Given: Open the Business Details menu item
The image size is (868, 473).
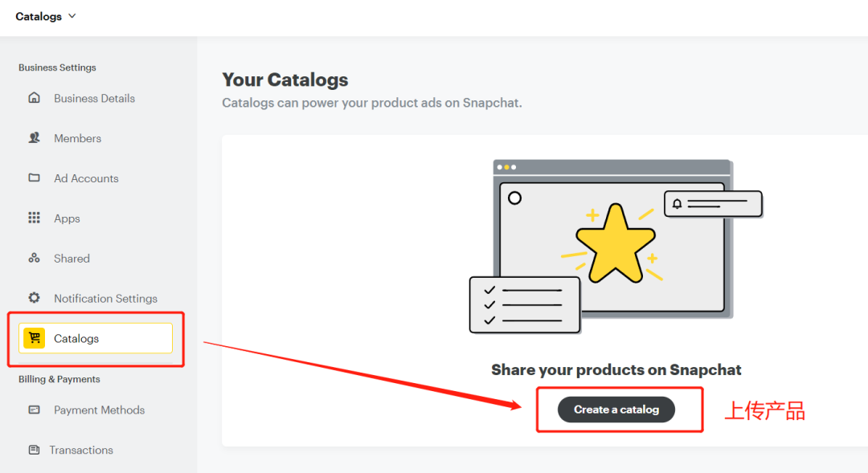Looking at the screenshot, I should [x=94, y=98].
